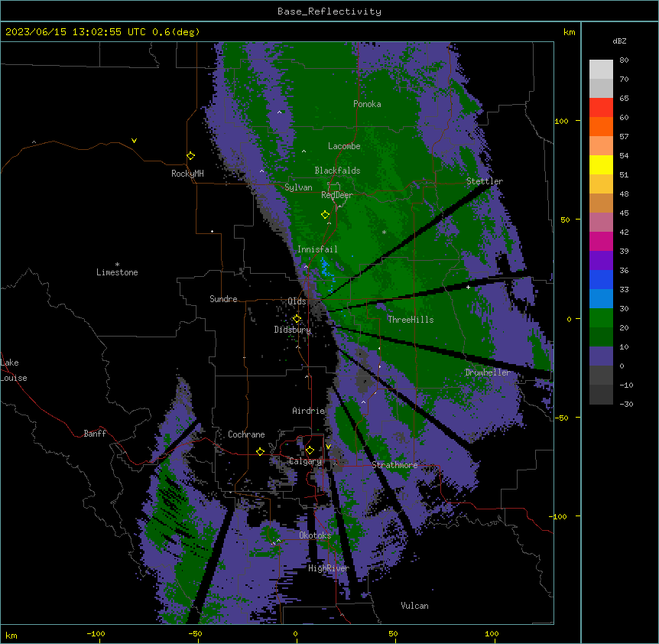The width and height of the screenshot is (659, 644).
Task: Click yellow diamond marker above Didsbury
Action: pos(297,319)
